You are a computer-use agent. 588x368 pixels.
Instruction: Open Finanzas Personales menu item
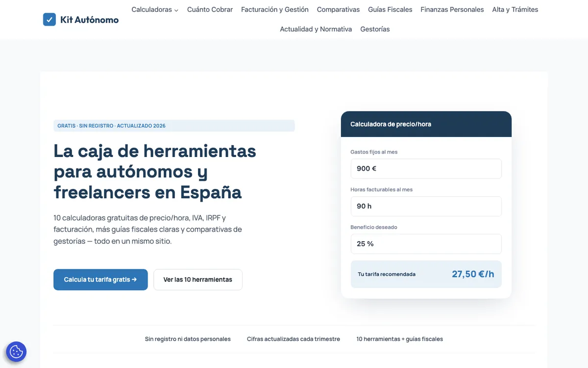[x=452, y=10]
